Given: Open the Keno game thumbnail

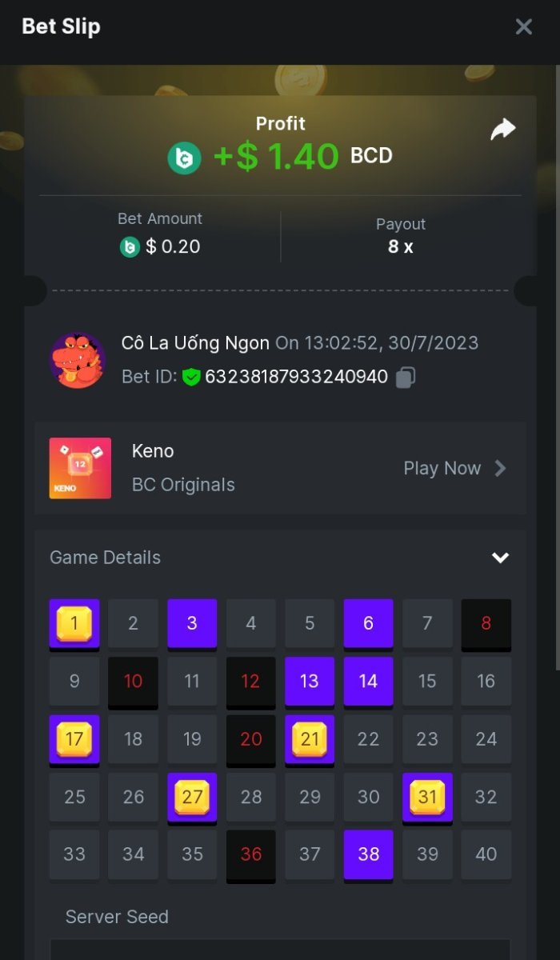Looking at the screenshot, I should 80,468.
